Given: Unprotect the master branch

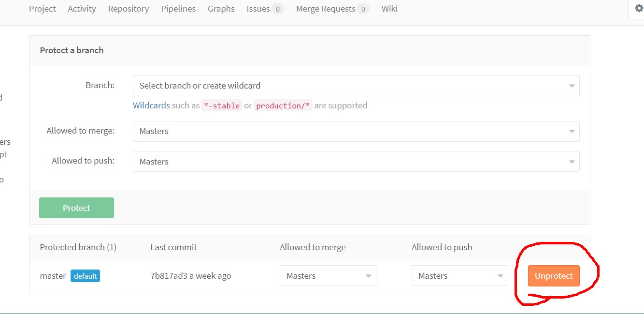Looking at the screenshot, I should click(x=554, y=276).
